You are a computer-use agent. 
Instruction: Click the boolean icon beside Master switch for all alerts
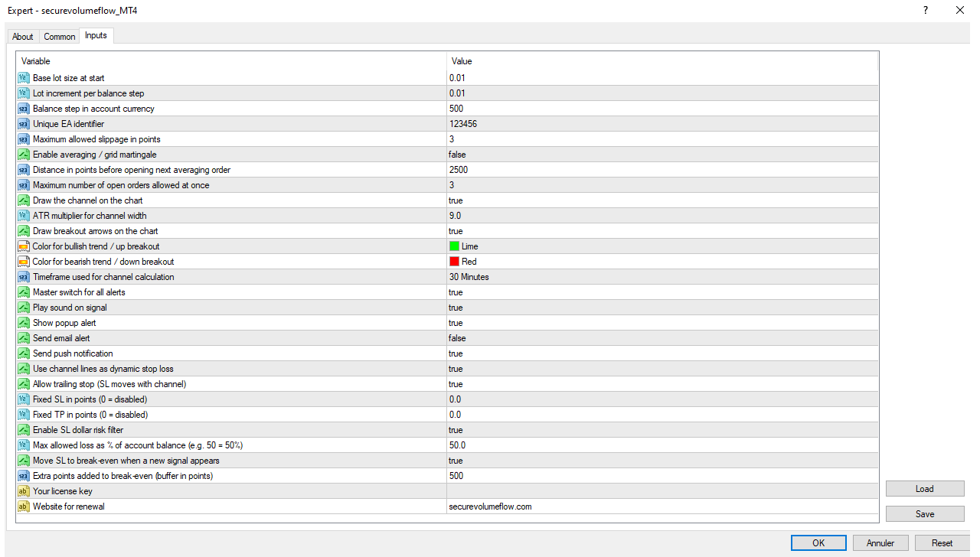[23, 292]
